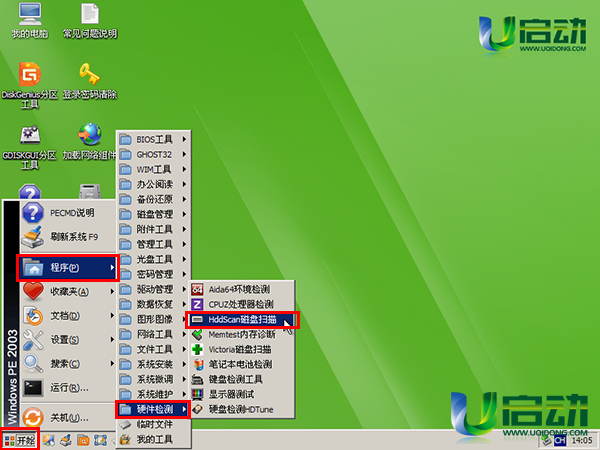Expand the 办公阅读 folder
Image resolution: width=600 pixels, height=450 pixels.
[x=153, y=184]
